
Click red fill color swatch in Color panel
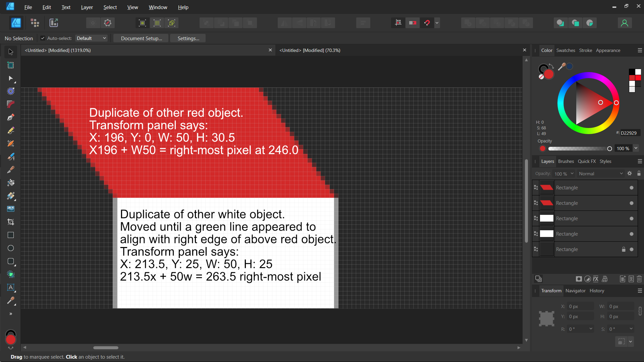point(549,74)
